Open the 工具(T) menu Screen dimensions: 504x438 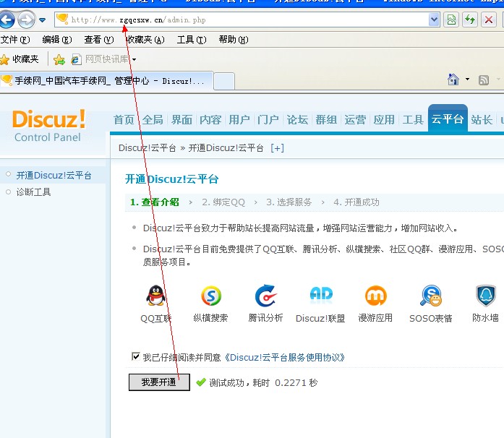(x=192, y=40)
